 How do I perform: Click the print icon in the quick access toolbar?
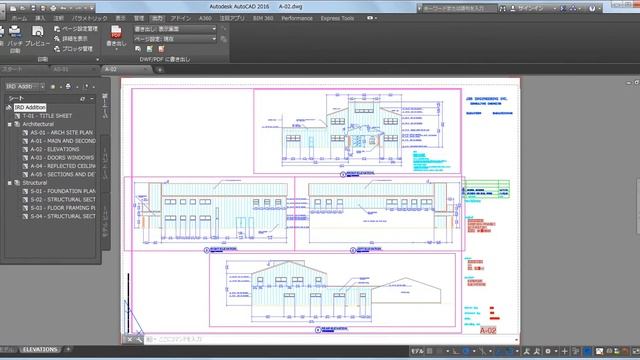[x=53, y=8]
